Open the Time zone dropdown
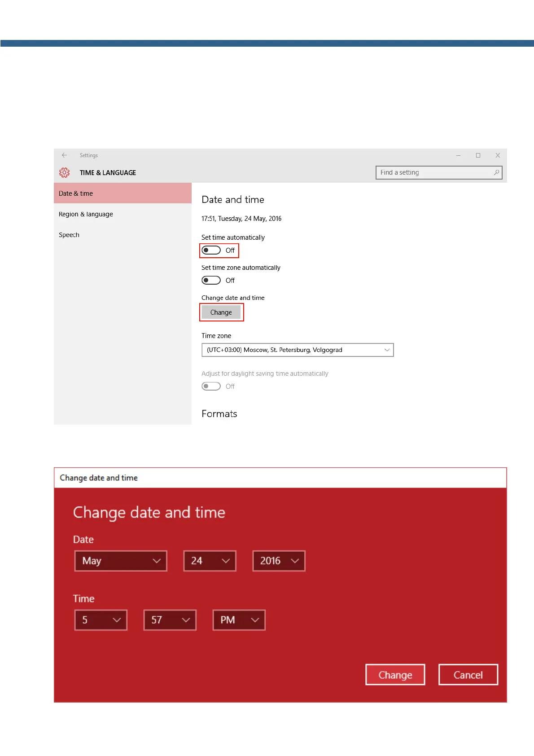The height and width of the screenshot is (756, 534). pos(298,350)
